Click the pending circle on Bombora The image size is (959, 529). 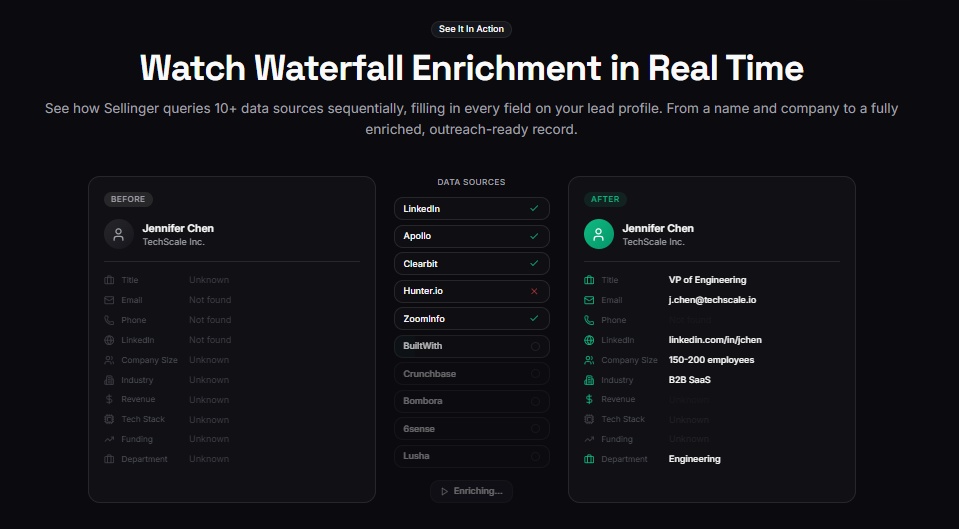pos(535,401)
